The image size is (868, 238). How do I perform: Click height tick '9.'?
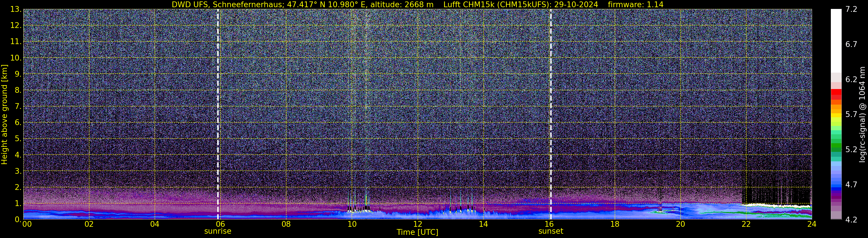click(x=18, y=74)
